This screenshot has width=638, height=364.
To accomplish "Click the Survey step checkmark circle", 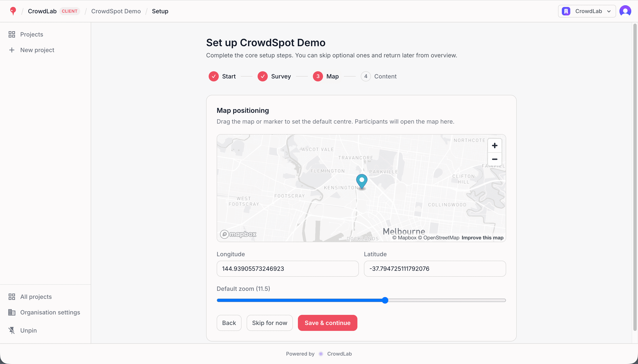I will pyautogui.click(x=263, y=76).
